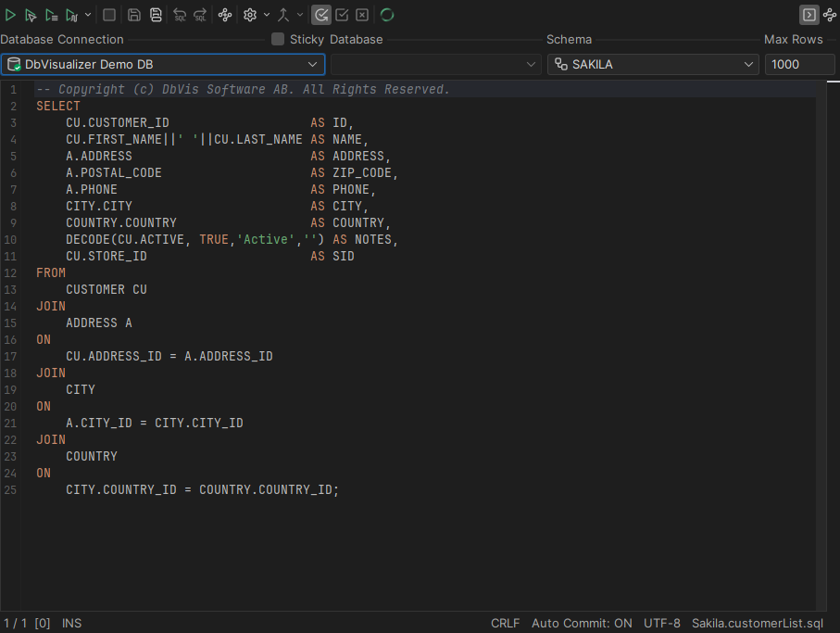Click the Commit checkmark icon
The image size is (840, 633).
coord(342,15)
